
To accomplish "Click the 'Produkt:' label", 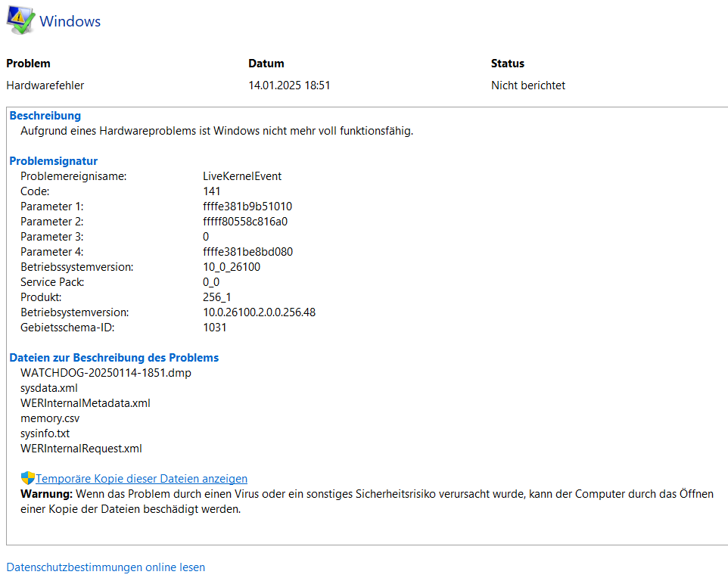I will pos(41,297).
